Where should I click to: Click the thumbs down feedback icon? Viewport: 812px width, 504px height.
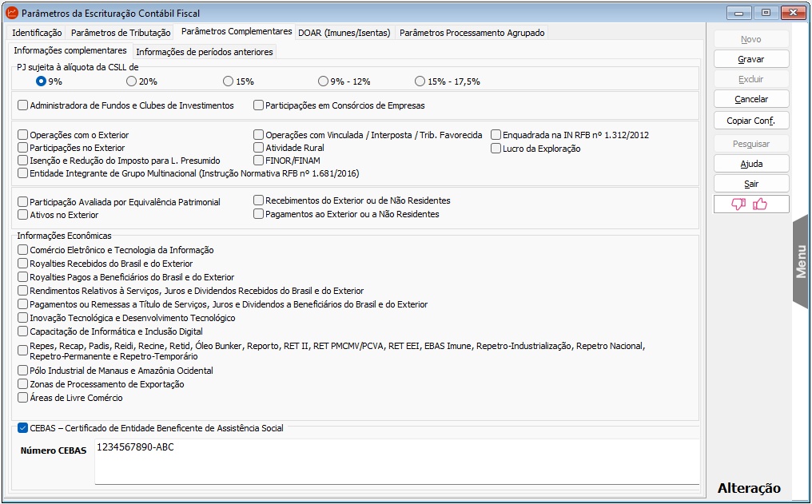pos(738,204)
